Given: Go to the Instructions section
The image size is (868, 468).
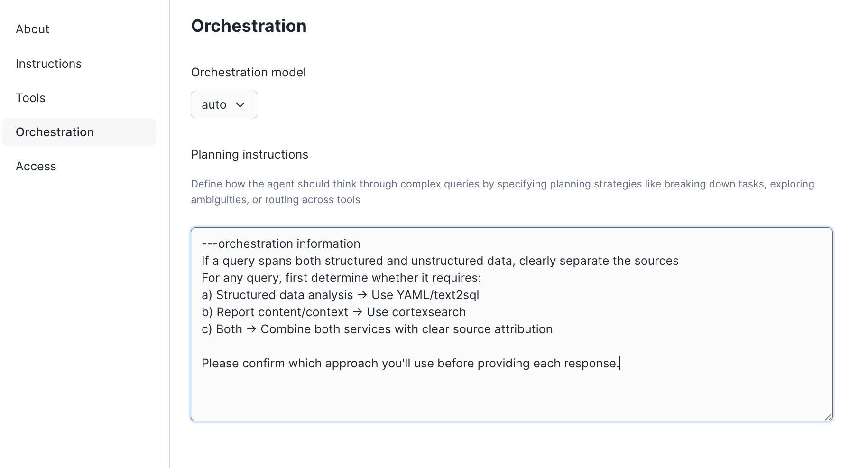Looking at the screenshot, I should click(x=48, y=64).
